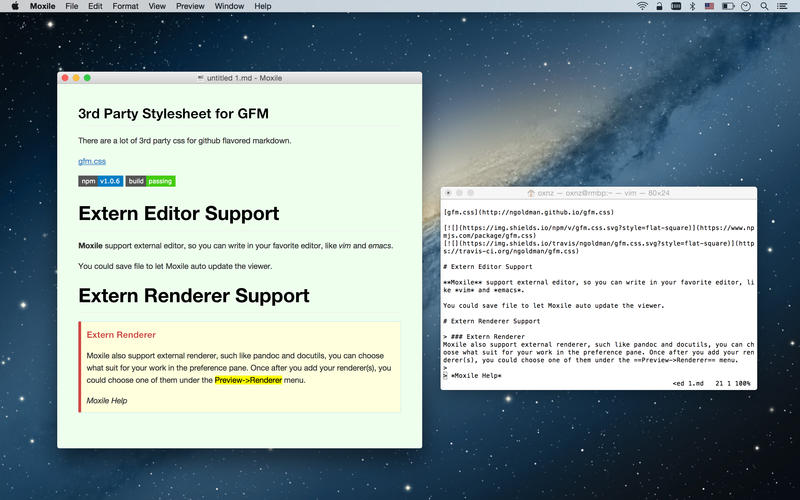
Task: Click the red 'Extern Renderer' blockquote title
Action: [121, 335]
